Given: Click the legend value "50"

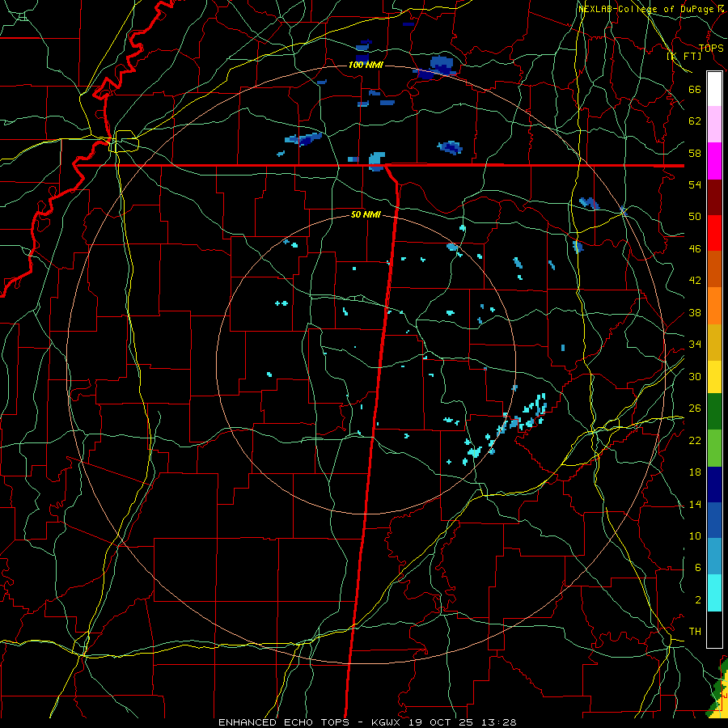Looking at the screenshot, I should pyautogui.click(x=695, y=217).
